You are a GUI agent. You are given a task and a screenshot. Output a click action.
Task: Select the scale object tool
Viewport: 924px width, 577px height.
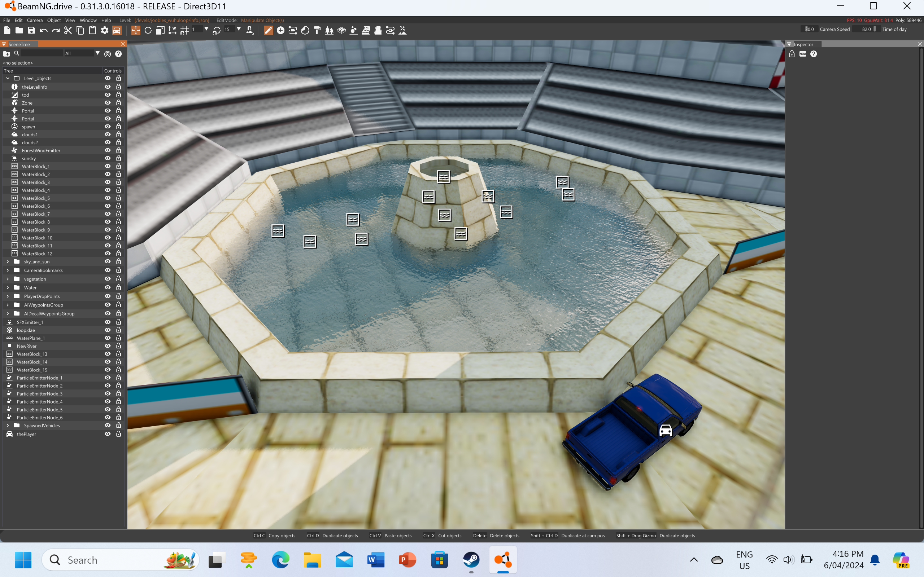tap(160, 31)
